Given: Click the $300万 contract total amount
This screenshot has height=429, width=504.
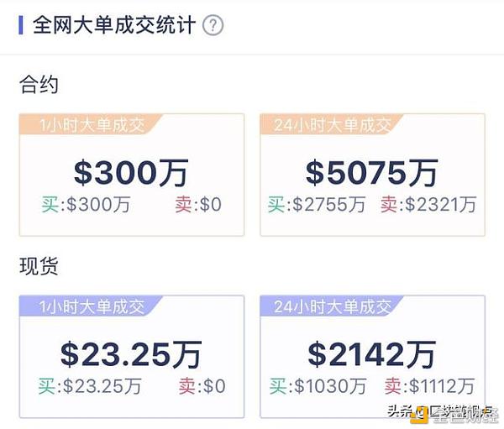Looking at the screenshot, I should click(131, 173).
